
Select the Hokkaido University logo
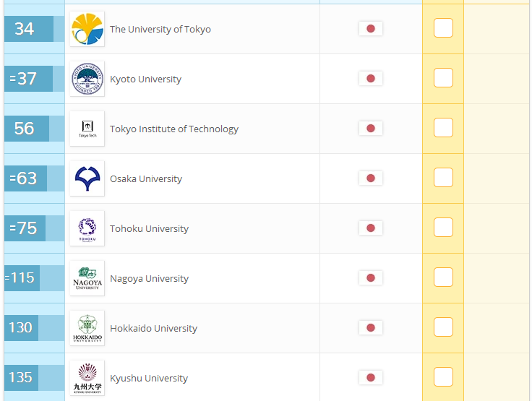click(x=87, y=328)
